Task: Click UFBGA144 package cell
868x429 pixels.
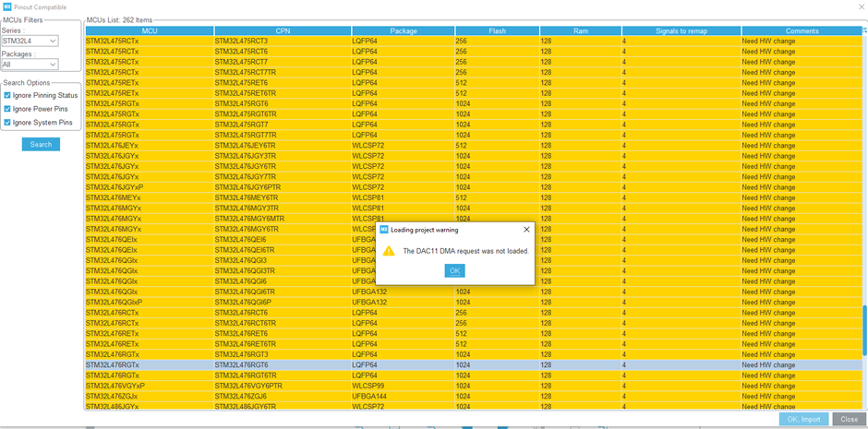Action: click(403, 397)
